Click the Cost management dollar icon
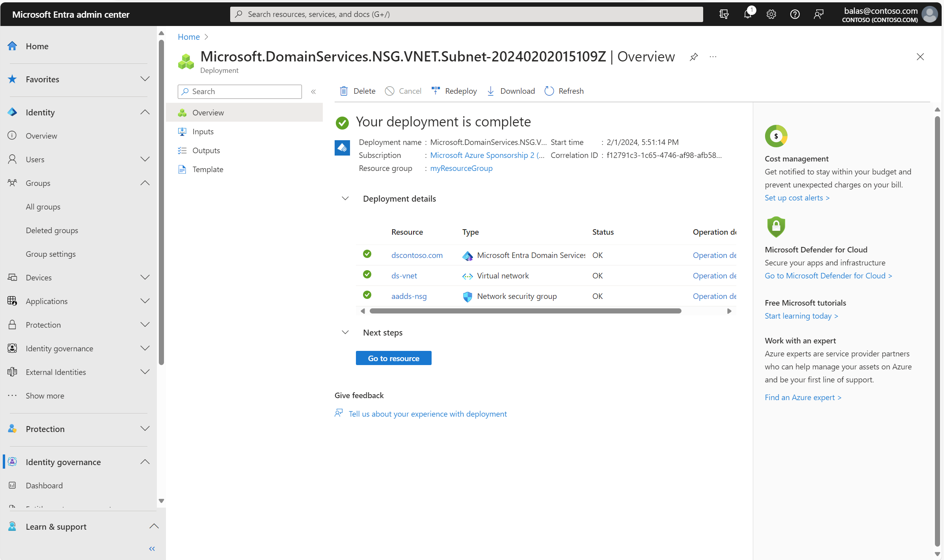 click(x=776, y=136)
